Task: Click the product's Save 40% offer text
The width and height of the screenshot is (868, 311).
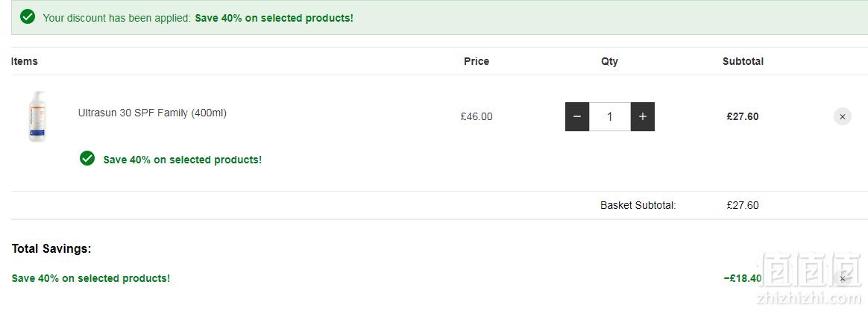Action: (x=183, y=160)
